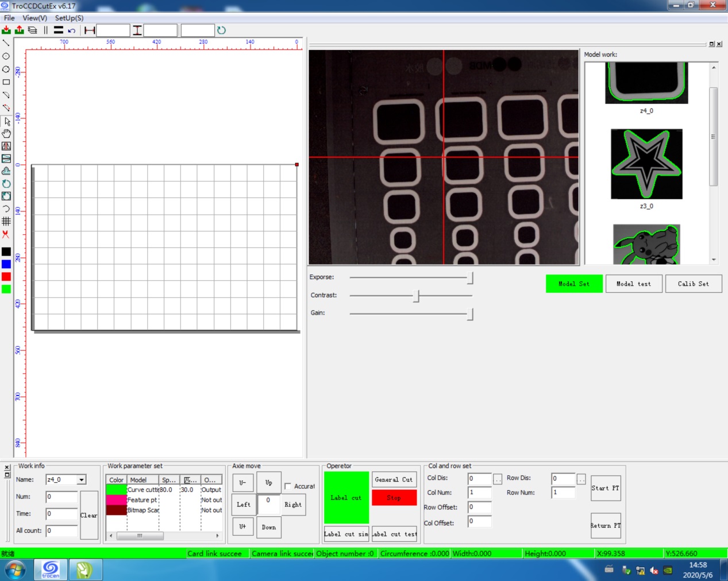
Task: Select the Hand pan tool
Action: click(6, 134)
